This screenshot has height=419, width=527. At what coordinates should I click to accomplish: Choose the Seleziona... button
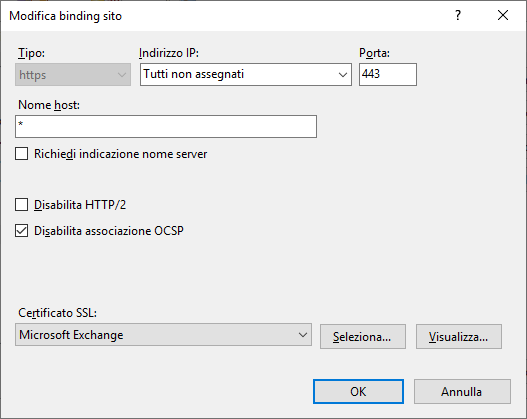(363, 336)
